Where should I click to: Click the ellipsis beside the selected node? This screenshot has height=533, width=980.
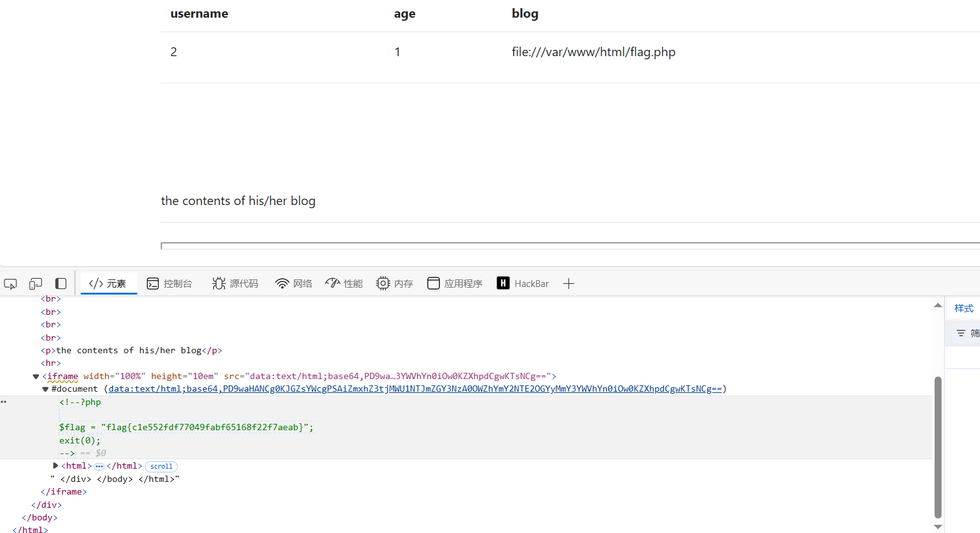[4, 402]
